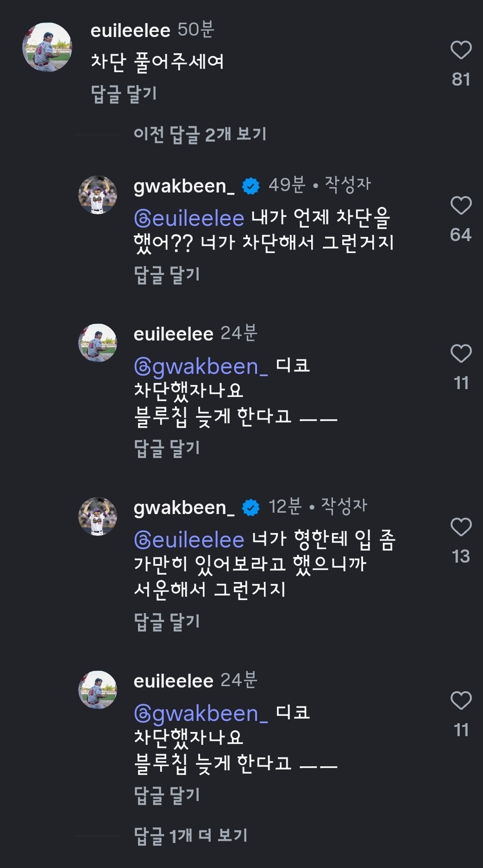Viewport: 483px width, 868px height.
Task: Open gwakbeen_ username on 49분 reply
Action: tap(184, 186)
